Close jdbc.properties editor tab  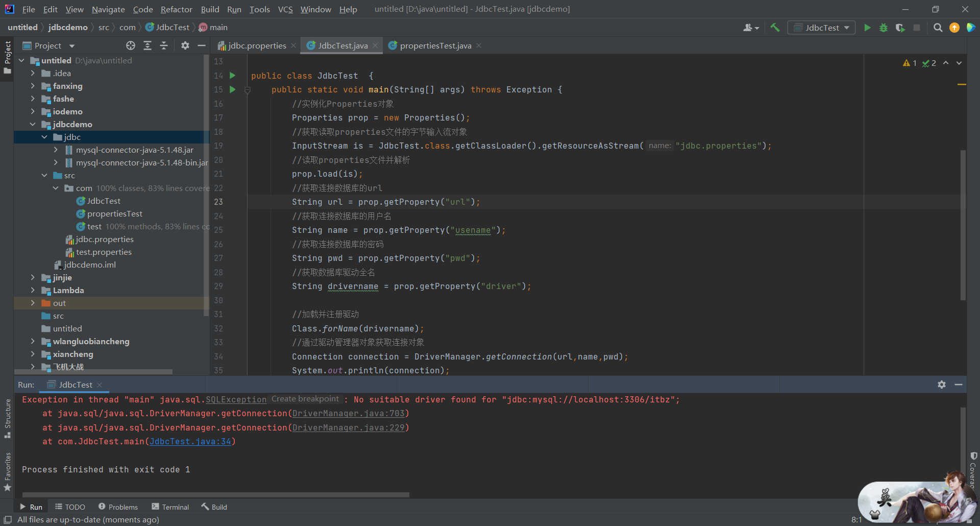(293, 45)
